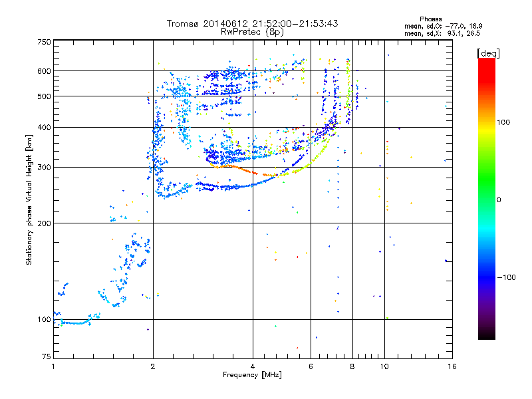Click the x-axis label "1"

pyautogui.click(x=53, y=366)
